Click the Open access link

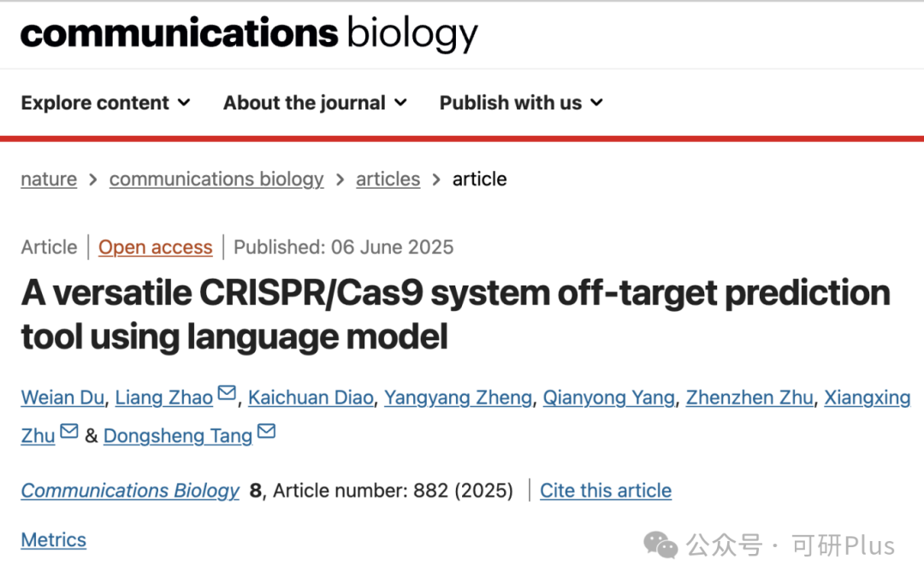tap(155, 247)
